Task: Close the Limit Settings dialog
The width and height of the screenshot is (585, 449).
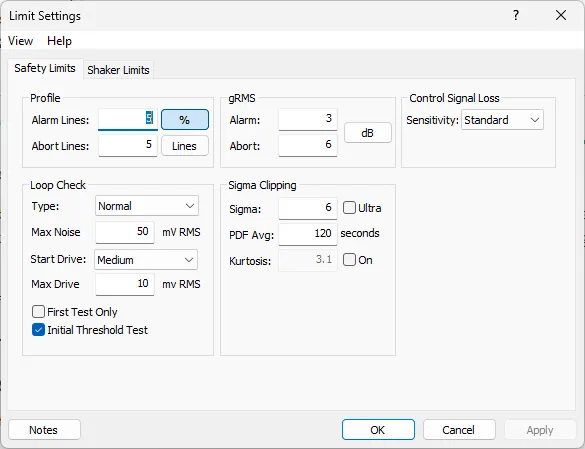Action: coord(561,15)
